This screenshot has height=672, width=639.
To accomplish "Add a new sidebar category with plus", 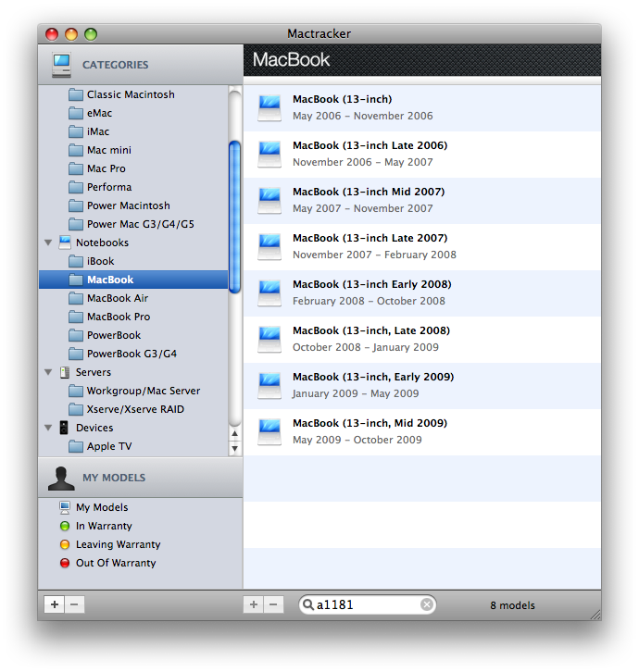I will (x=54, y=604).
